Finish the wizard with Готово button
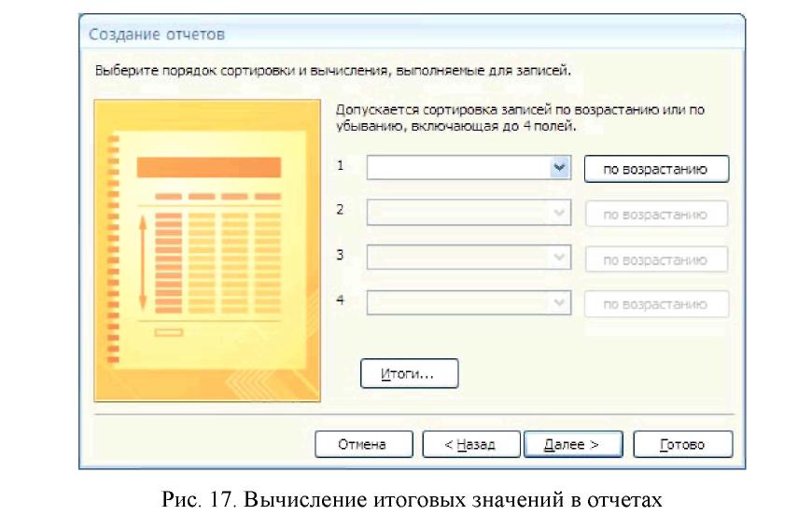 (x=683, y=445)
